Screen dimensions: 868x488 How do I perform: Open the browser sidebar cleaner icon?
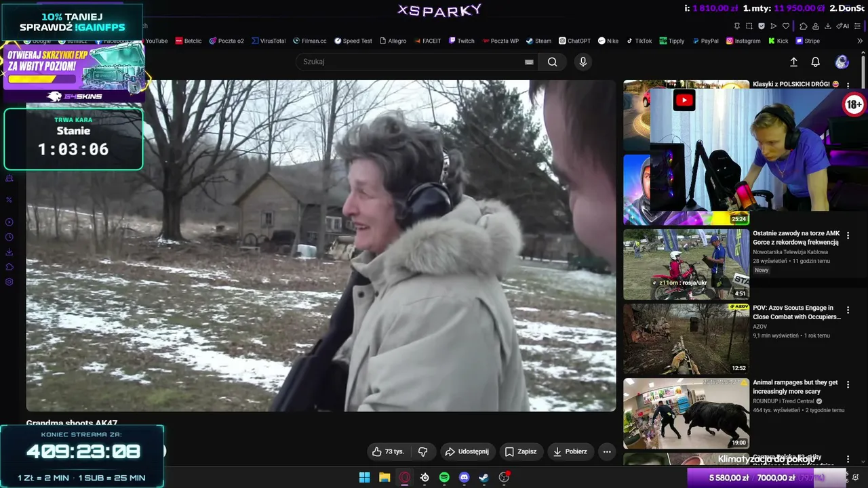click(x=9, y=178)
